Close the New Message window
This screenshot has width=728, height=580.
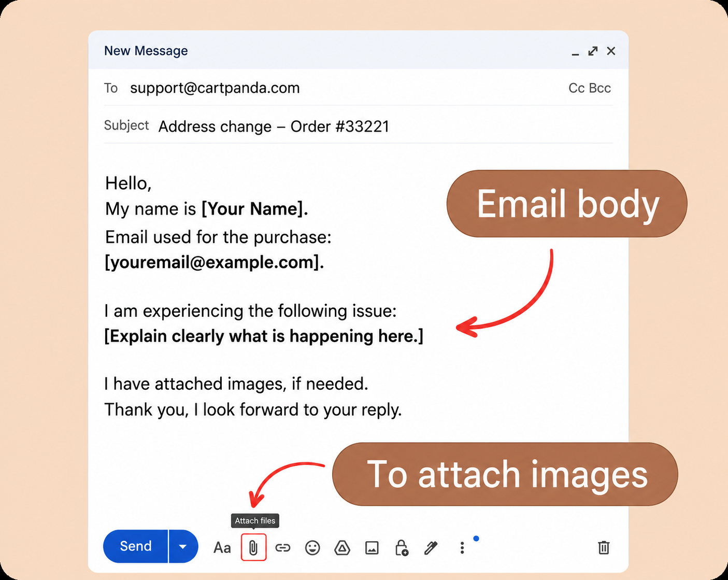611,51
